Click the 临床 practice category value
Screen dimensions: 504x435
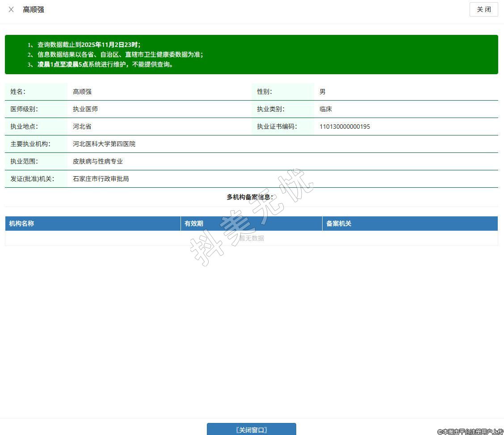pyautogui.click(x=326, y=109)
